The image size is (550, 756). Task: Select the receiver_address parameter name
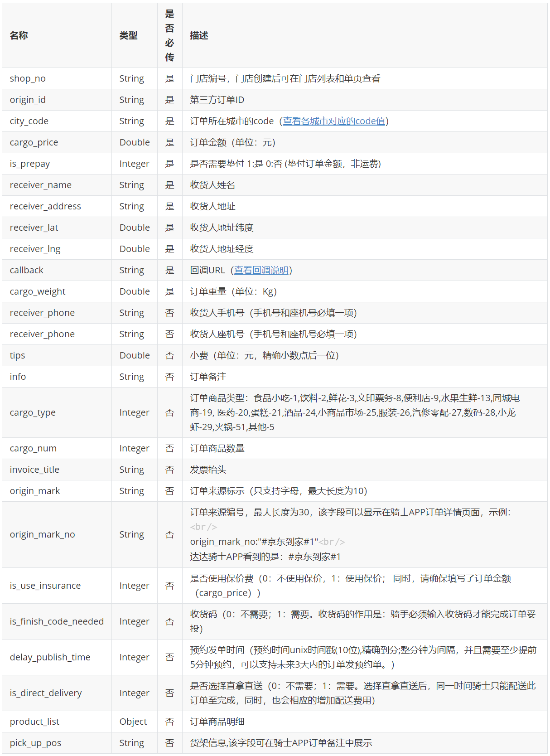tap(45, 206)
